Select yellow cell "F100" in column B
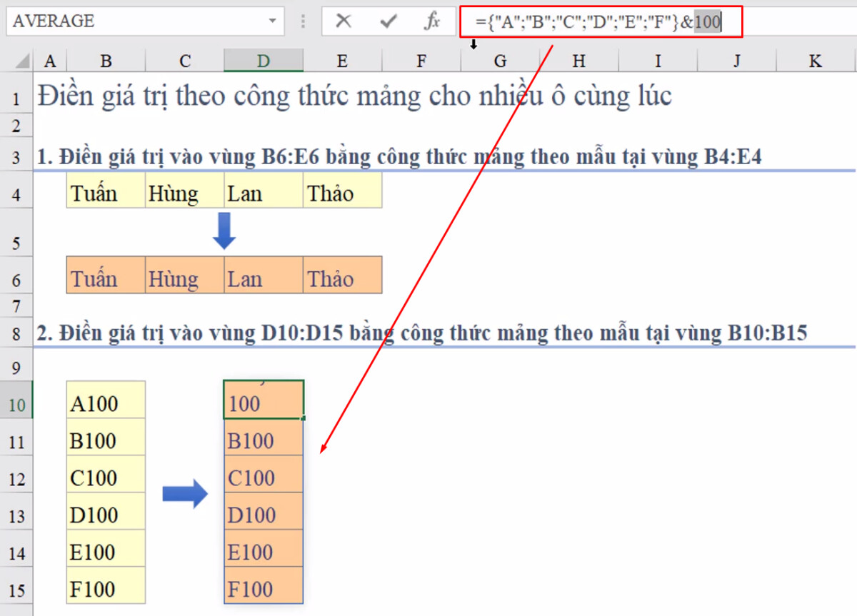The width and height of the screenshot is (857, 616). click(106, 586)
